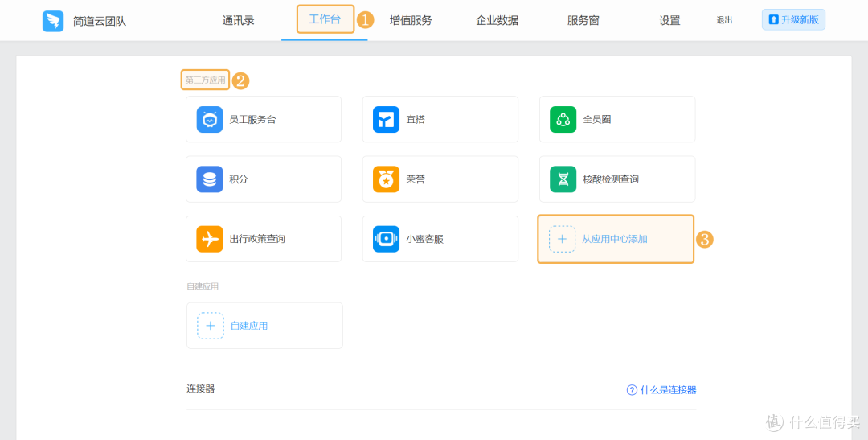Click the 第三方应用 section heading
Screen dimensions: 868x440
[206, 80]
